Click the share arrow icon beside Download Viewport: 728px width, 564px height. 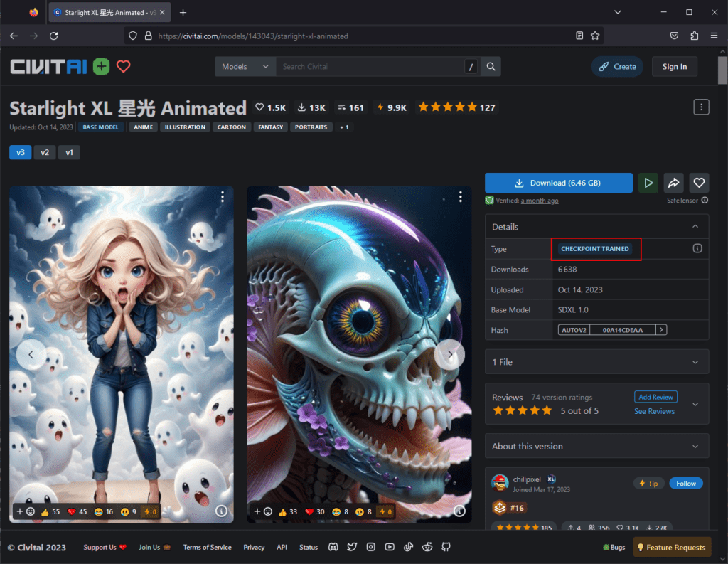coord(674,183)
